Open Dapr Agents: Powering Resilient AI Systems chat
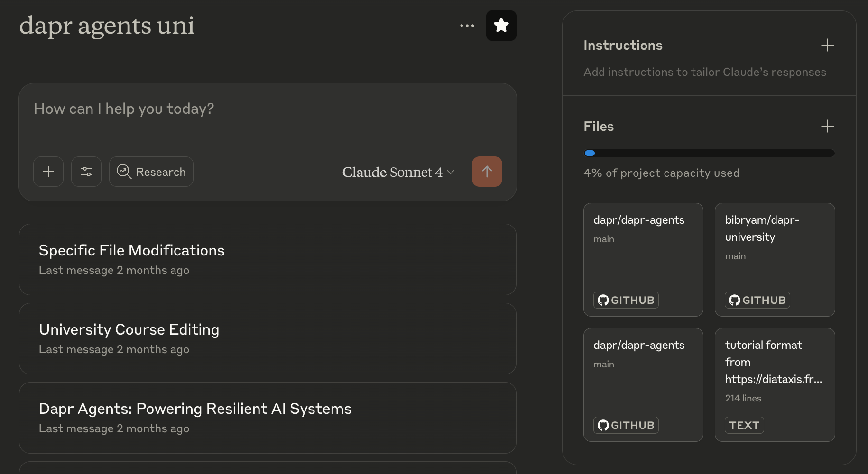 coord(268,418)
